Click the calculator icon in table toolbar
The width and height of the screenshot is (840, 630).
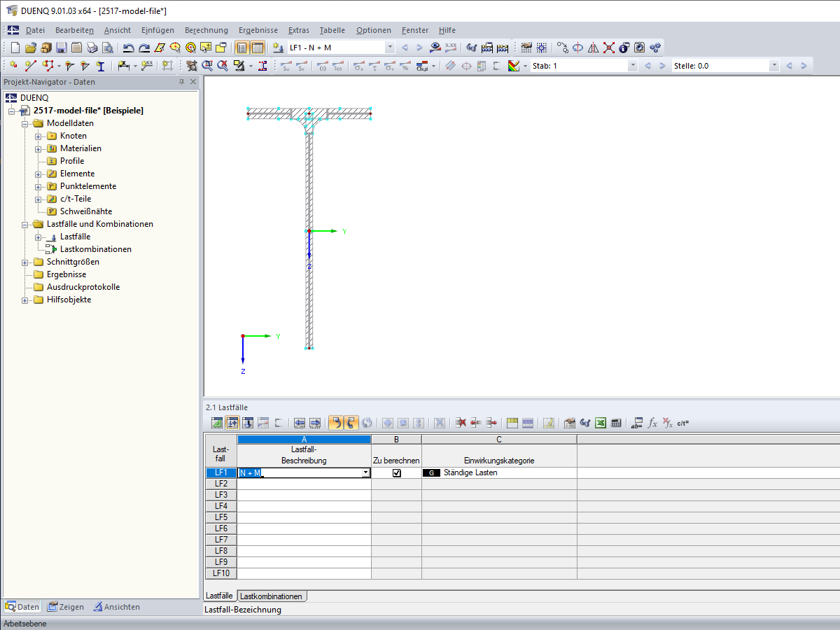click(616, 423)
